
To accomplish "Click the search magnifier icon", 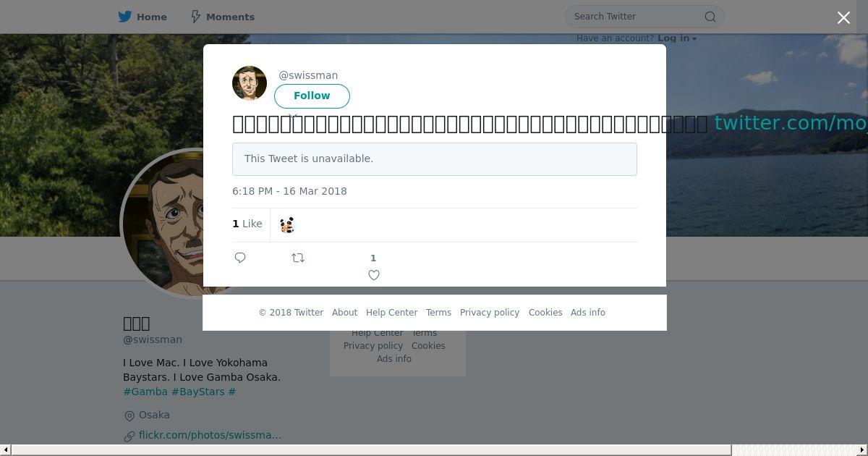I will (x=710, y=17).
